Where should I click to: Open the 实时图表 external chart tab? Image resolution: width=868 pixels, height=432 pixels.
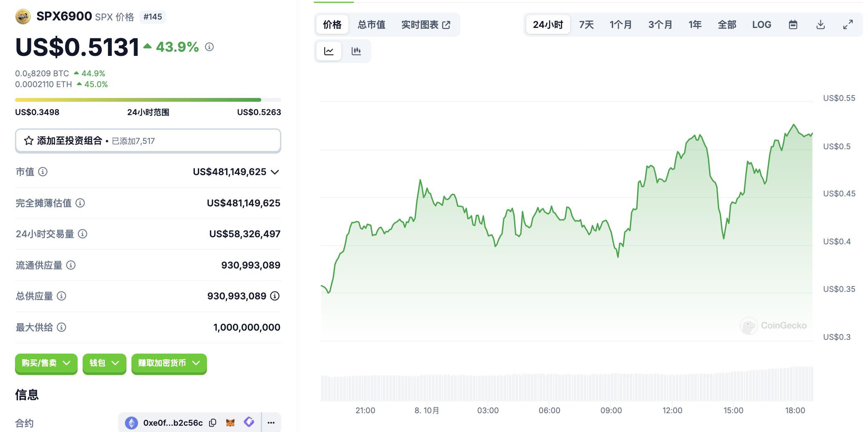[426, 25]
